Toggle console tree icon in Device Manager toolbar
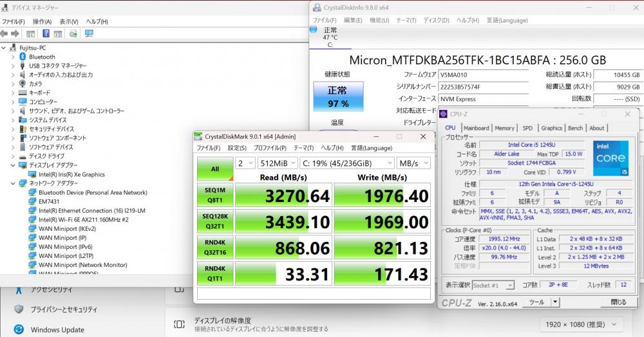Image resolution: width=644 pixels, height=337 pixels. tap(30, 33)
